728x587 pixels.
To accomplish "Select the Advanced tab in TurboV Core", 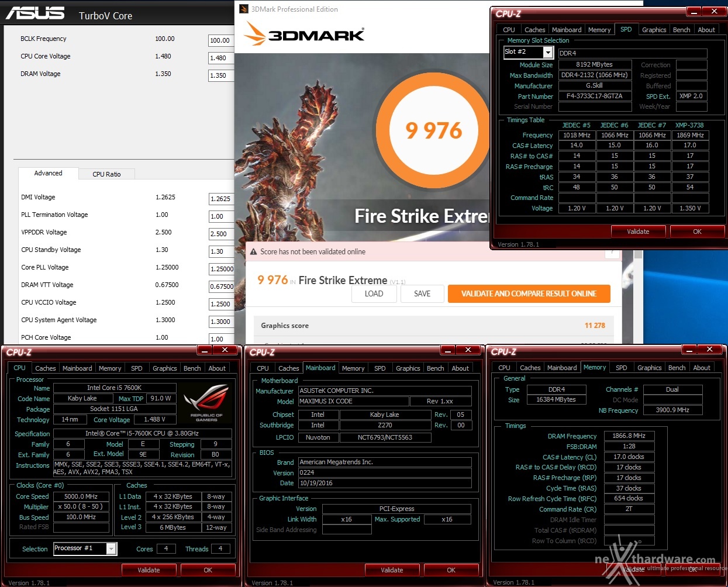I will [x=48, y=173].
